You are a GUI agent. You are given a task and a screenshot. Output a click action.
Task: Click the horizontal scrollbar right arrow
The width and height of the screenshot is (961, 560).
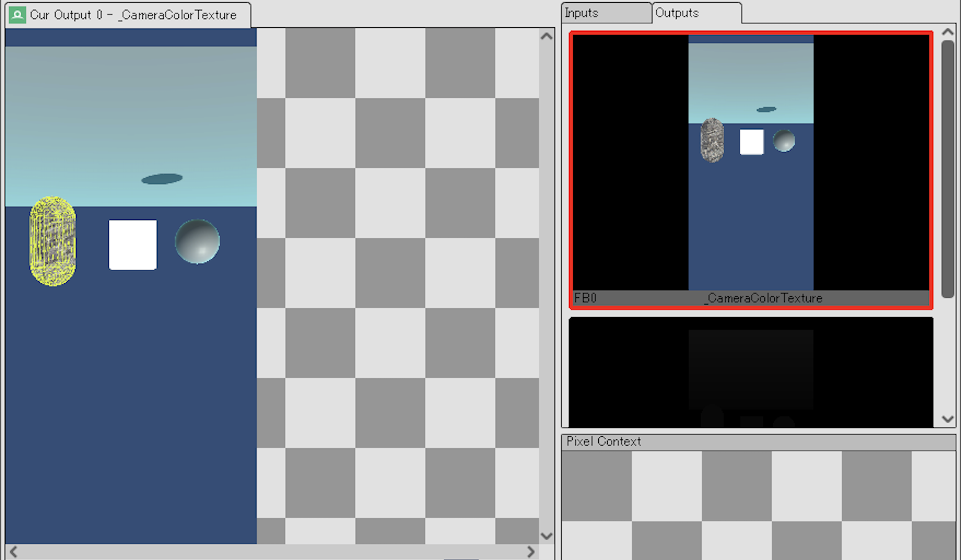click(x=530, y=552)
